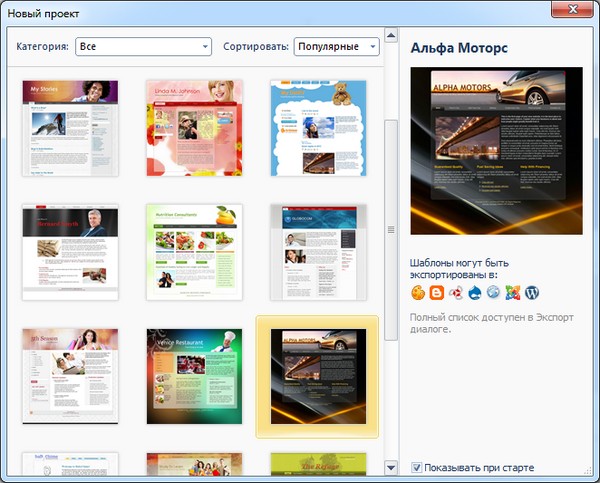
Task: Click the template list scrollbar thumb
Action: [x=391, y=230]
